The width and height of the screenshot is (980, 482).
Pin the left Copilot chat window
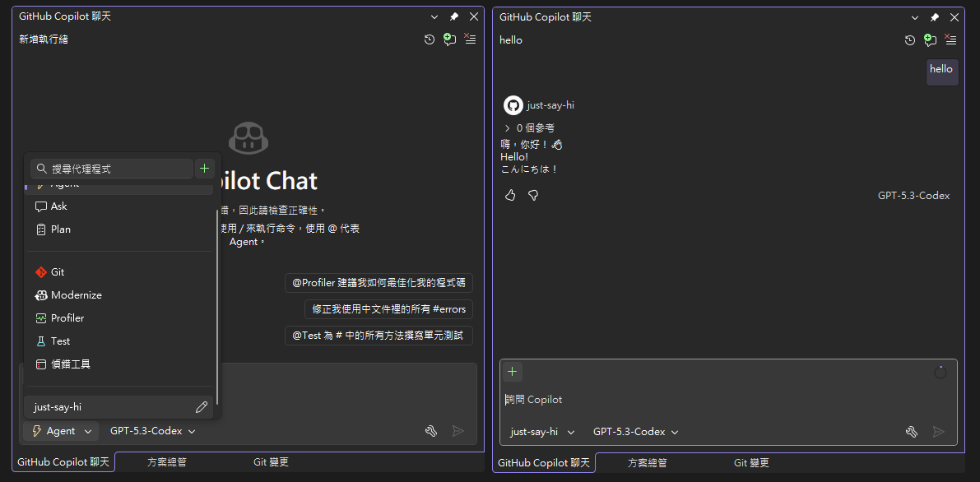tap(453, 17)
